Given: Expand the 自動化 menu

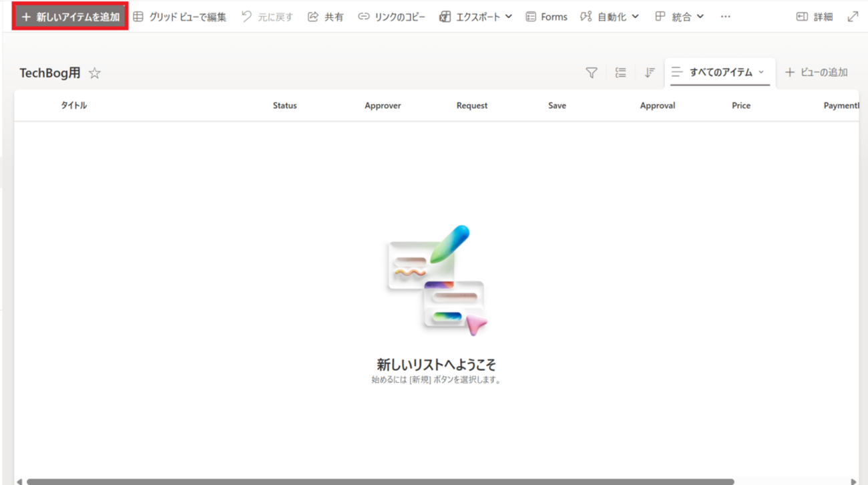Looking at the screenshot, I should tap(610, 17).
